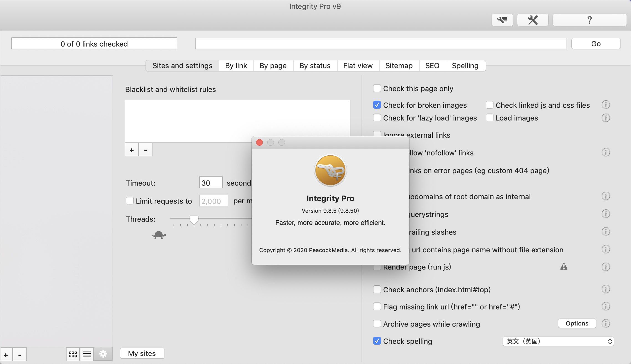Viewport: 631px width, 364px height.
Task: Open the crossed-tools preferences toolbar button
Action: [533, 20]
